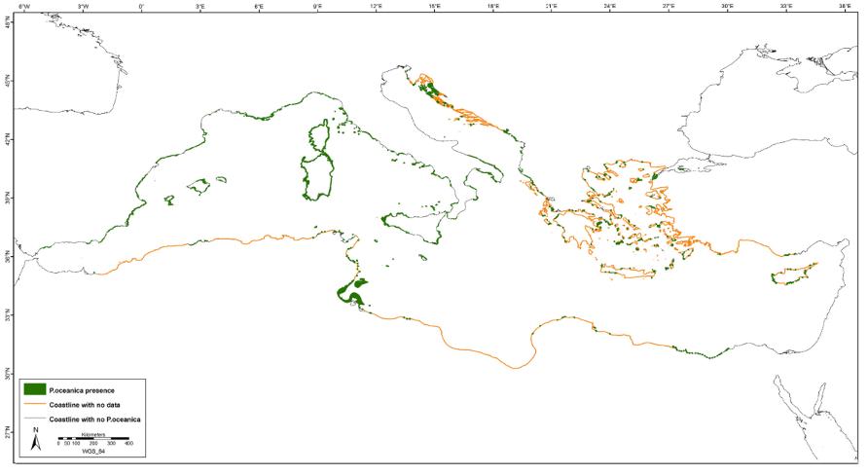Click the 0° longitude label on top axis

tap(142, 7)
